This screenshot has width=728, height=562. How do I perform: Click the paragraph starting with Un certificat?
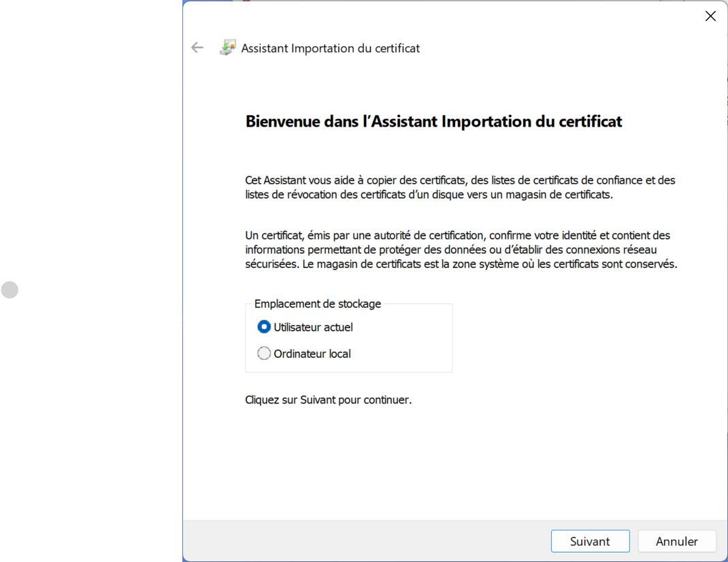pos(460,249)
